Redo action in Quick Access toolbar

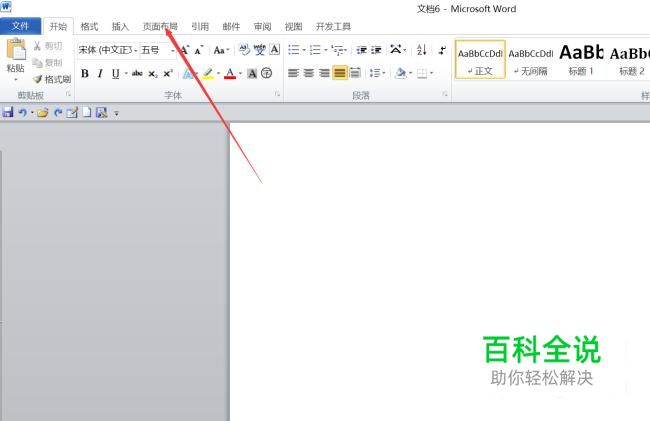tap(58, 112)
